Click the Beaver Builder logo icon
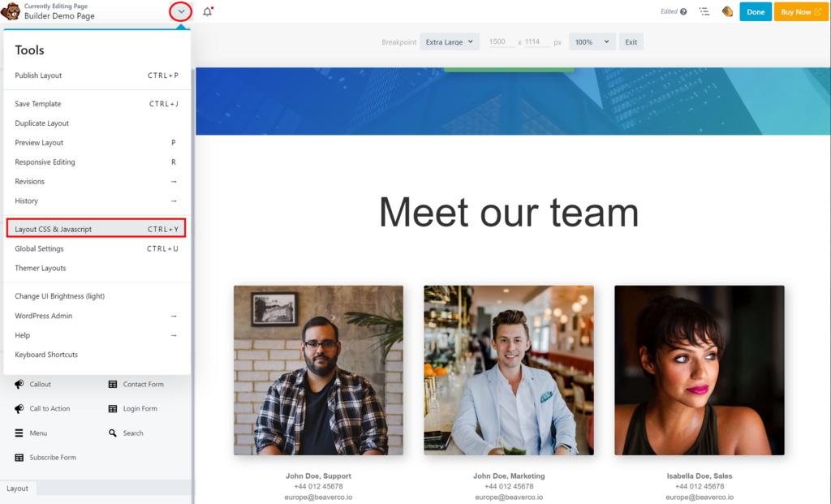The image size is (831, 504). click(11, 11)
